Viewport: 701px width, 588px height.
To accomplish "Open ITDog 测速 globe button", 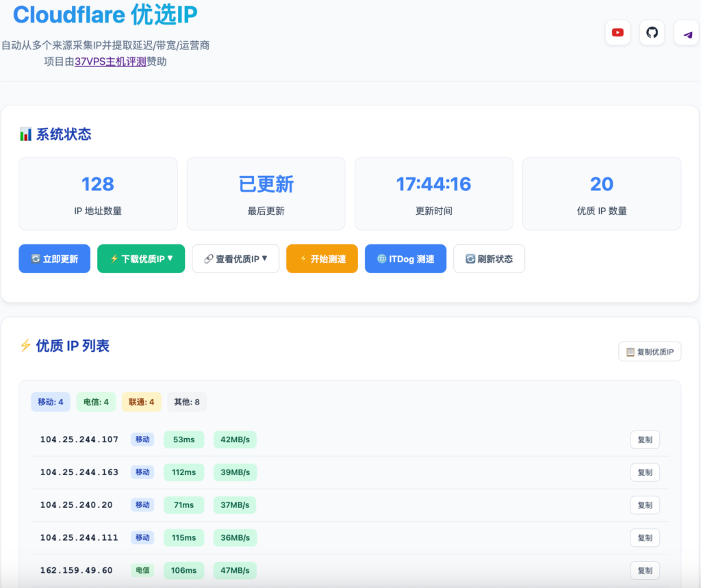I will click(x=405, y=259).
